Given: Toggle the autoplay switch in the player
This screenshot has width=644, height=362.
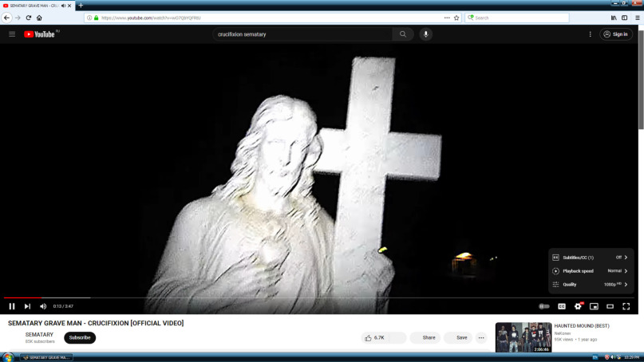Looking at the screenshot, I should [544, 306].
